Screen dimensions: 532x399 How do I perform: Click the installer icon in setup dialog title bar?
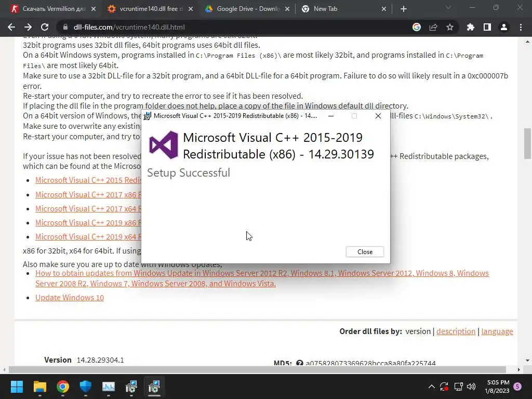tap(147, 116)
